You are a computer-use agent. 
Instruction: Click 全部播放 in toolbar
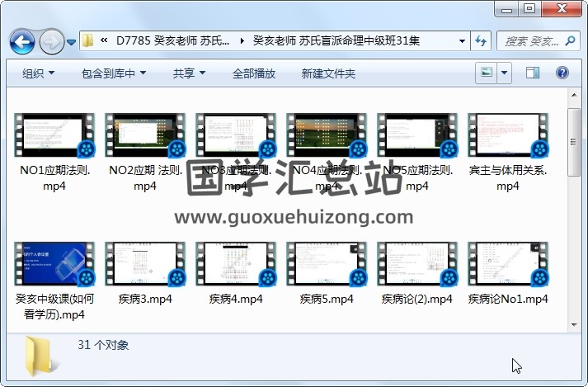pyautogui.click(x=254, y=73)
